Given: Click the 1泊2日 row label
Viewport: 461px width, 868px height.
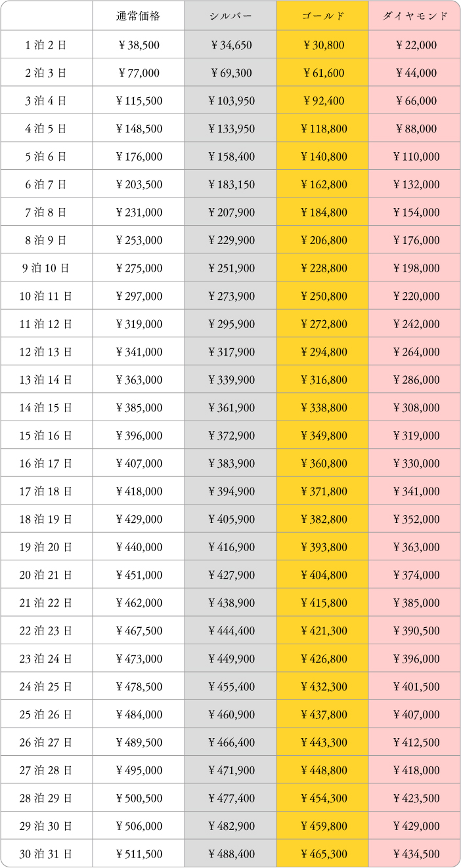Looking at the screenshot, I should (x=46, y=45).
